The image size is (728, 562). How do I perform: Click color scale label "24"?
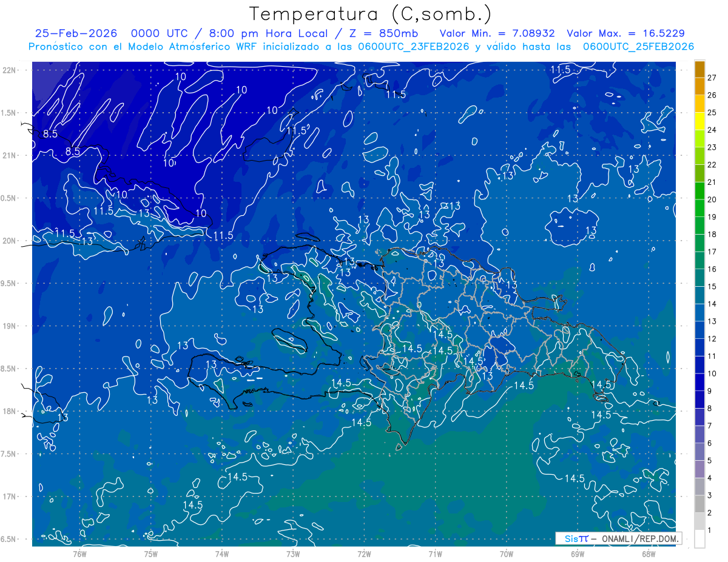[712, 130]
